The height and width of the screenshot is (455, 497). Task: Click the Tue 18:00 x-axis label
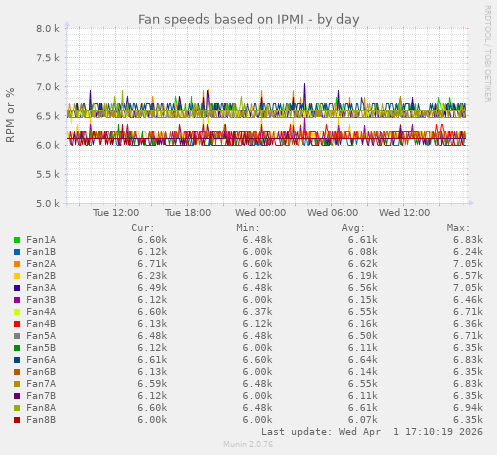[188, 213]
